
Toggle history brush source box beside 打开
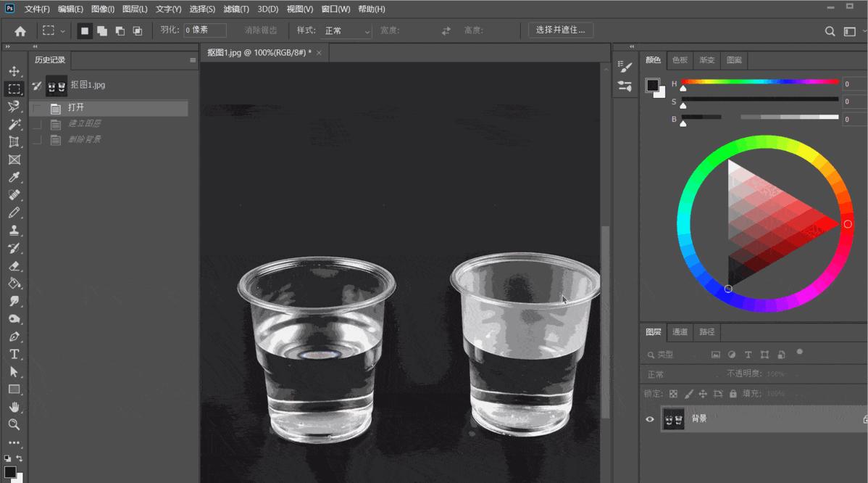tap(37, 108)
